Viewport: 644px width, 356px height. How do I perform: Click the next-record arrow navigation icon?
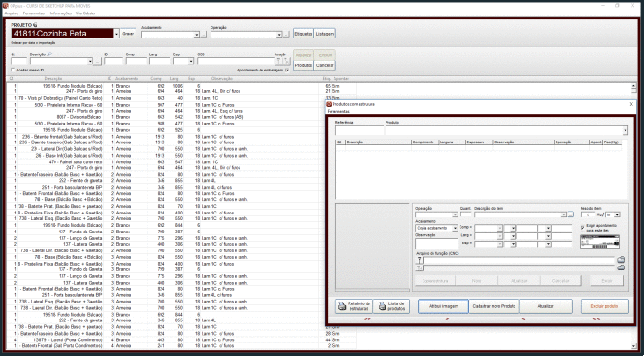tap(524, 319)
